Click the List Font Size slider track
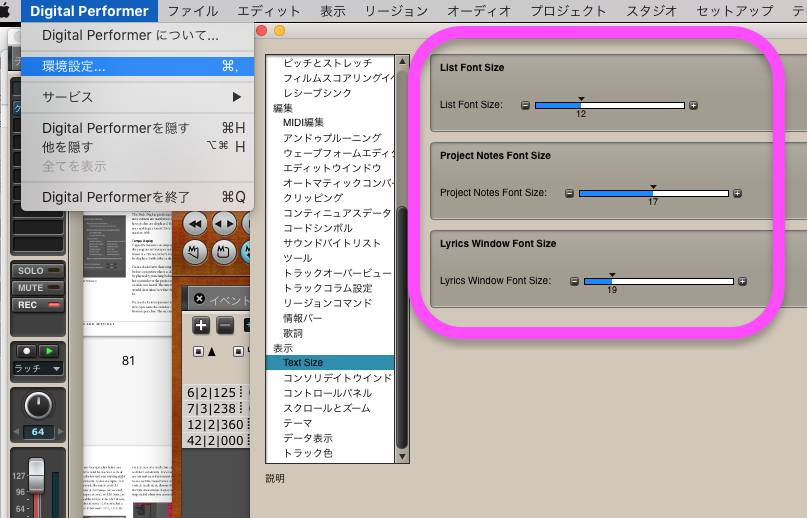807x518 pixels. click(609, 105)
